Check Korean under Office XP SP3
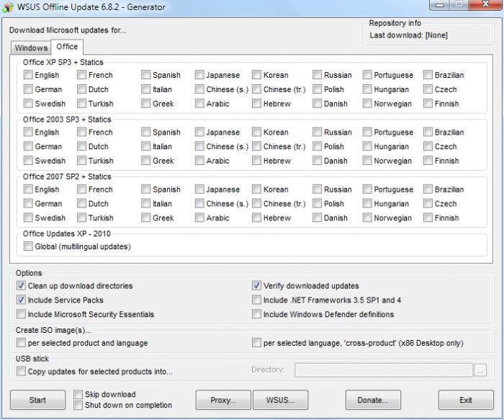504x420 pixels. [257, 75]
